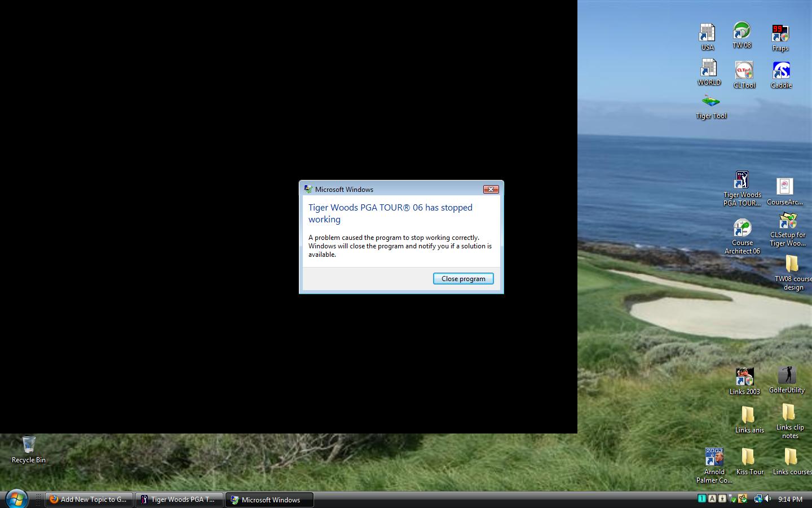Open the Windows Start menu orb
This screenshot has width=812, height=508.
16,499
